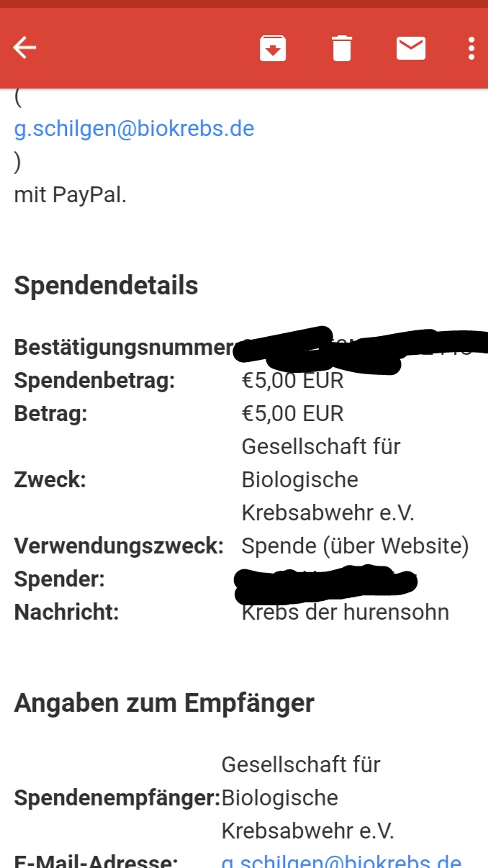The image size is (488, 868).
Task: Tap the Zweck label
Action: [50, 480]
